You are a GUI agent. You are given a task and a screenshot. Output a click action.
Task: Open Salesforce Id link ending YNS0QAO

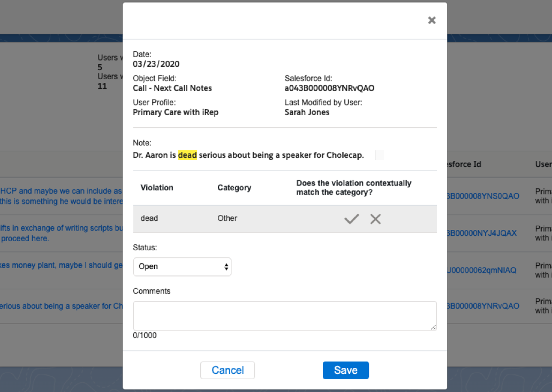[x=483, y=196]
